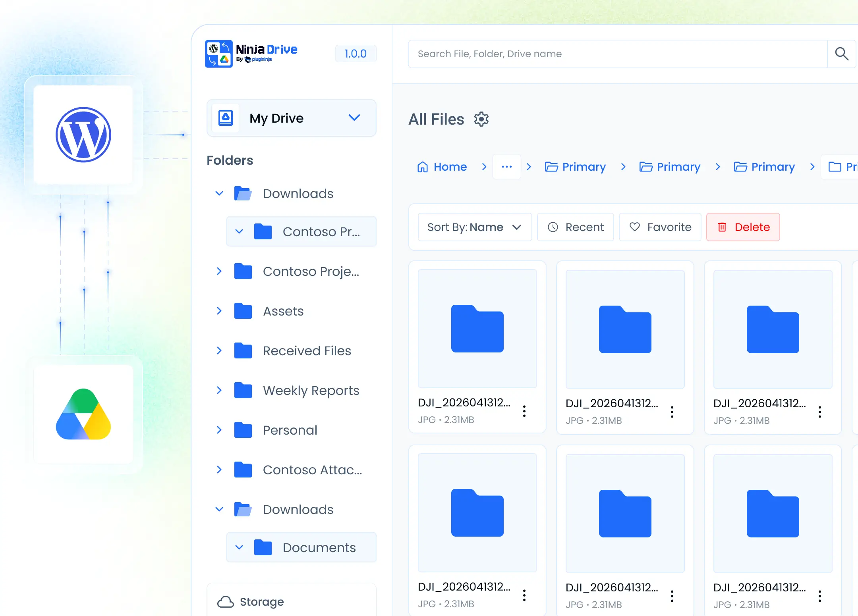Expand the Personal folder chevron
The image size is (858, 616).
219,430
